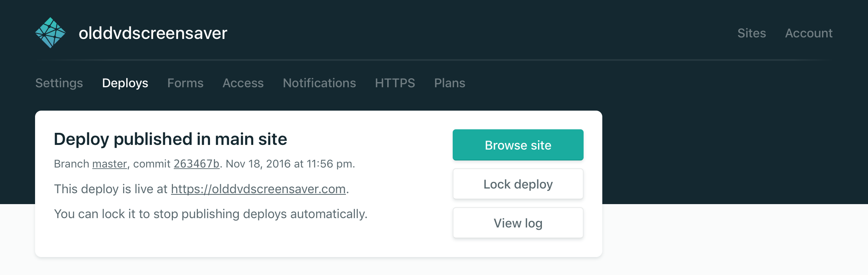The image size is (868, 275).
Task: Select the Deploys tab
Action: coord(125,83)
